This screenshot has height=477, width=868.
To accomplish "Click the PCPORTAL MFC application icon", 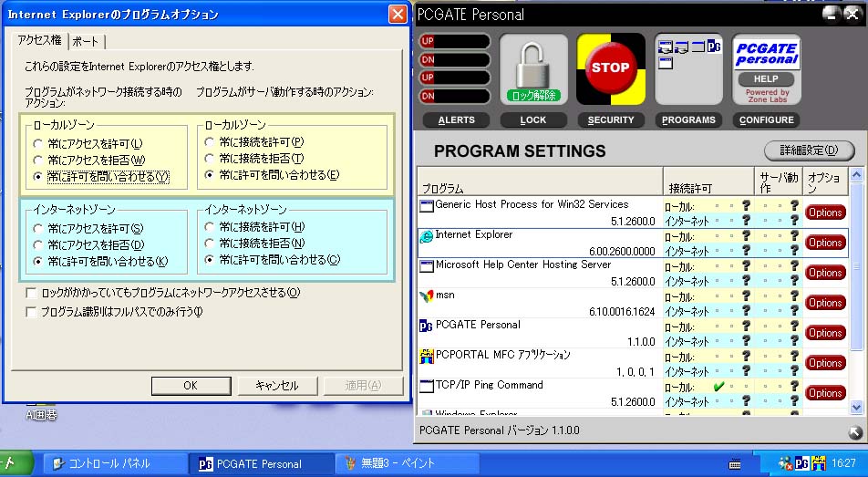I will [x=427, y=357].
